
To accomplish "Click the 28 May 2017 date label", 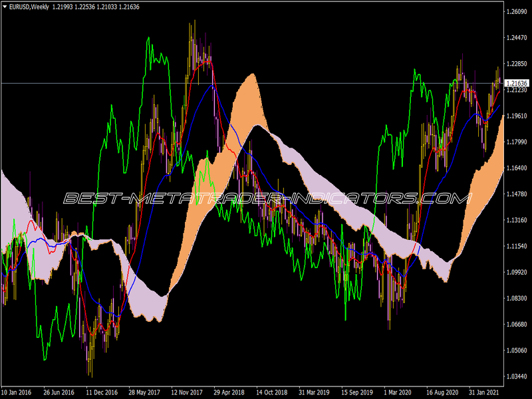I will pyautogui.click(x=144, y=392).
